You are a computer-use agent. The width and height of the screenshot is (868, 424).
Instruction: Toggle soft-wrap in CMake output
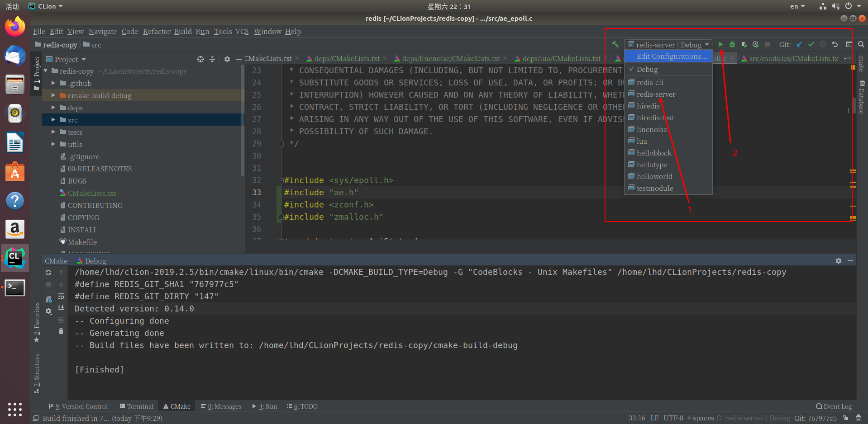61,296
